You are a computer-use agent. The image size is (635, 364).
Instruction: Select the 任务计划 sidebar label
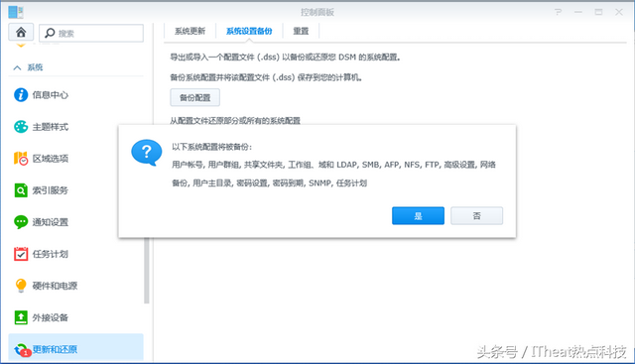coord(51,254)
